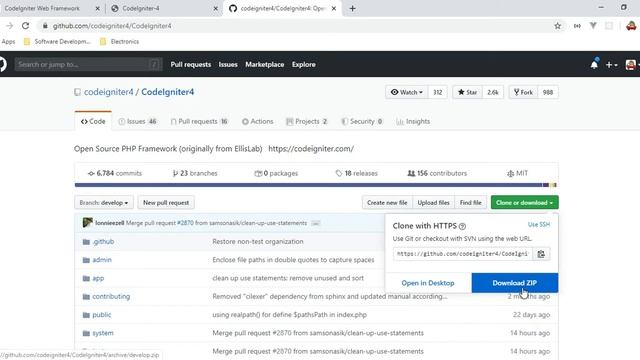Focus the GitHub search box

(88, 64)
